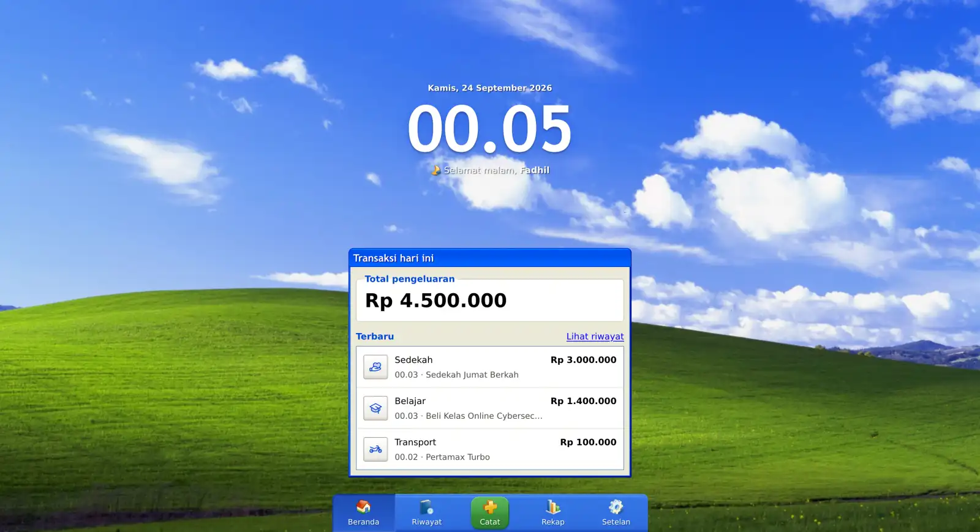Click the Belajar graduation cap icon

click(x=375, y=408)
